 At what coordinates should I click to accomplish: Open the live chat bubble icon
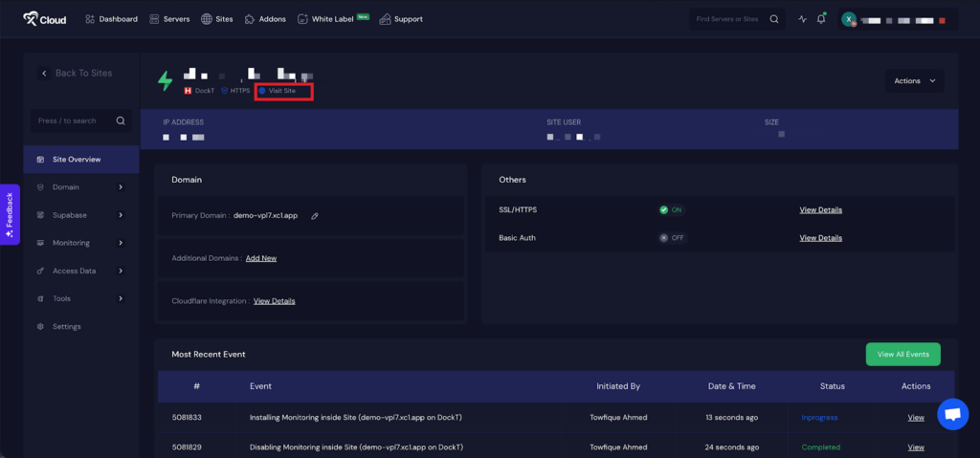point(951,414)
